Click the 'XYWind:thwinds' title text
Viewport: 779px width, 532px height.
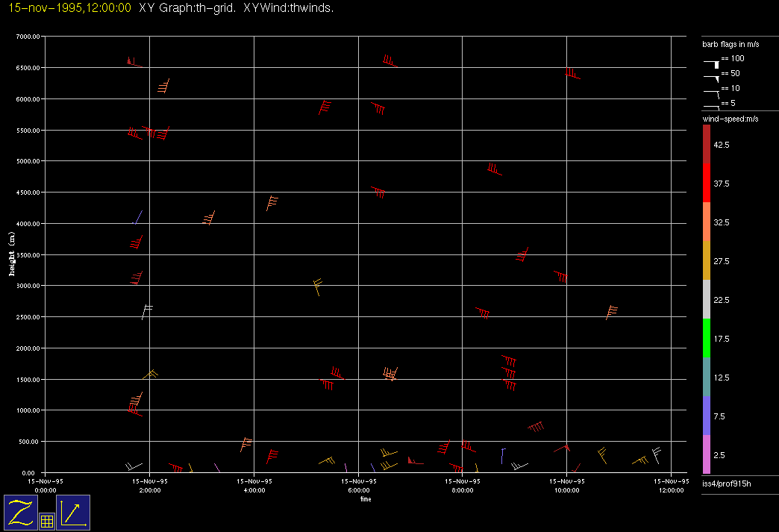coord(288,8)
